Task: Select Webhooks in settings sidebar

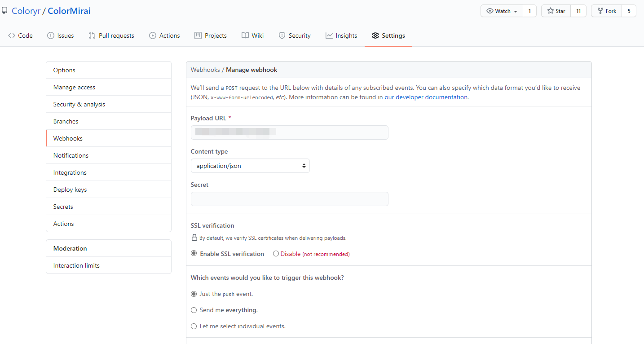Action: coord(109,138)
